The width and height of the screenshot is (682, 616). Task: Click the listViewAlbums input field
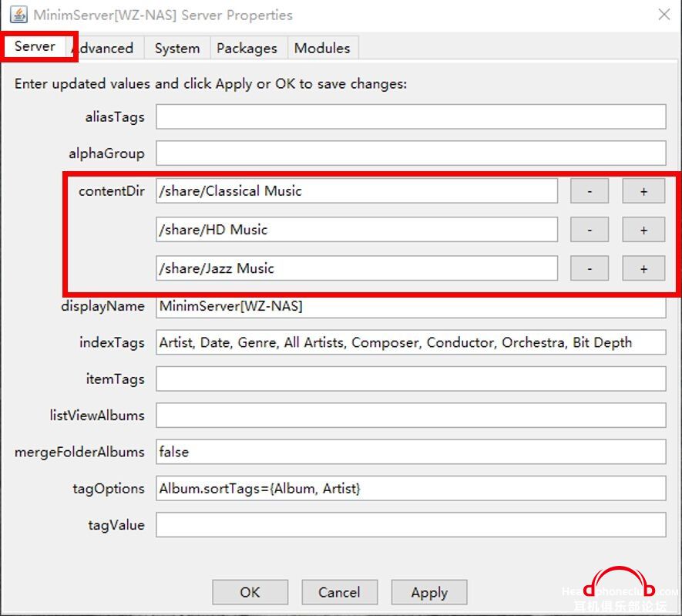[x=411, y=416]
